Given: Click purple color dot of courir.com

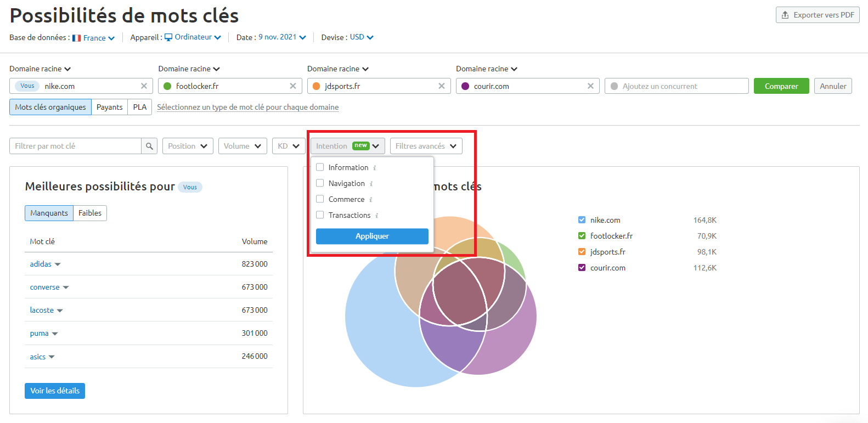Looking at the screenshot, I should (465, 86).
